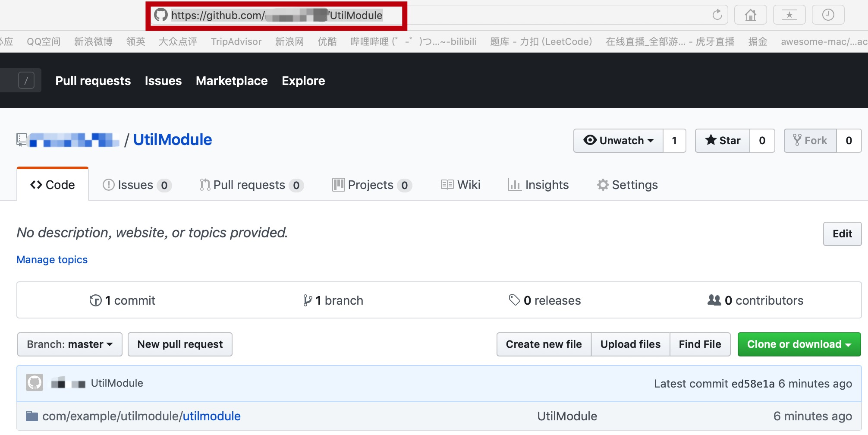The height and width of the screenshot is (435, 868).
Task: Open the 新浪网 bookmark
Action: [289, 41]
